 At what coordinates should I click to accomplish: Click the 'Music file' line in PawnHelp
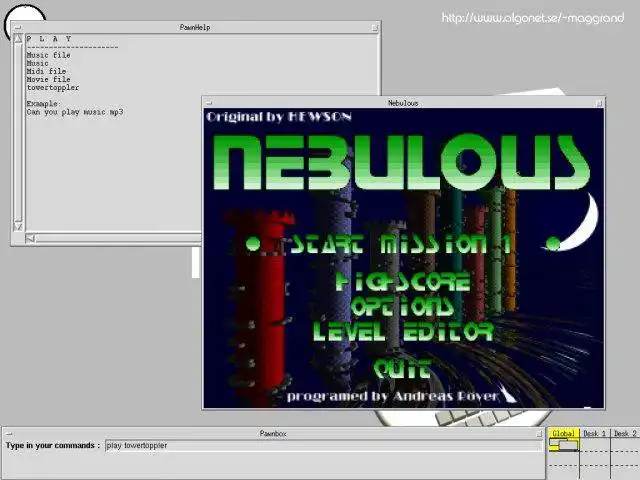point(48,55)
